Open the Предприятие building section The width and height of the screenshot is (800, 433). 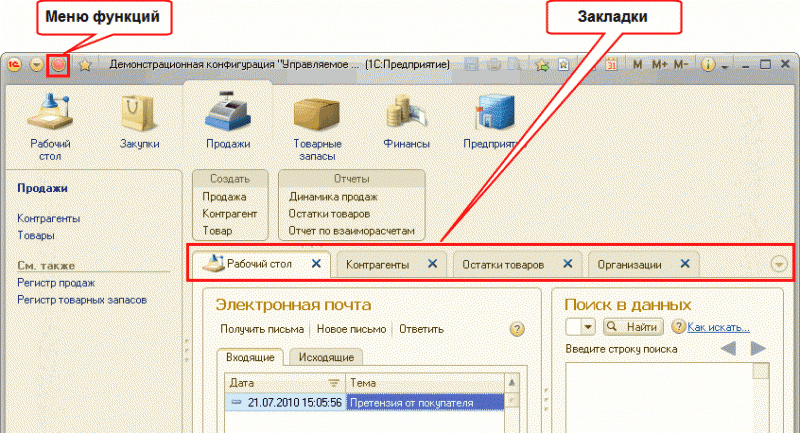493,122
